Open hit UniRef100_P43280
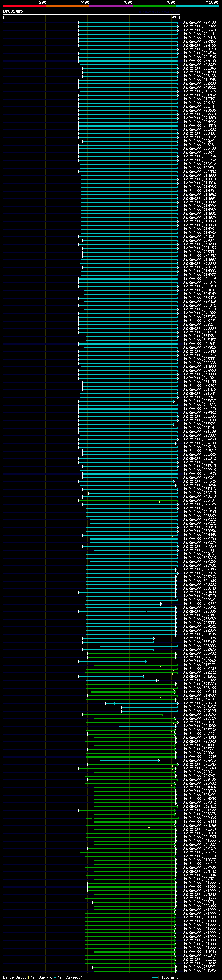 click(x=199, y=64)
